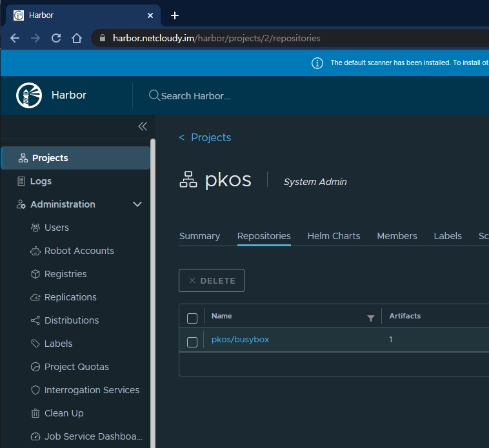
Task: Open Project Quotas page
Action: (76, 367)
